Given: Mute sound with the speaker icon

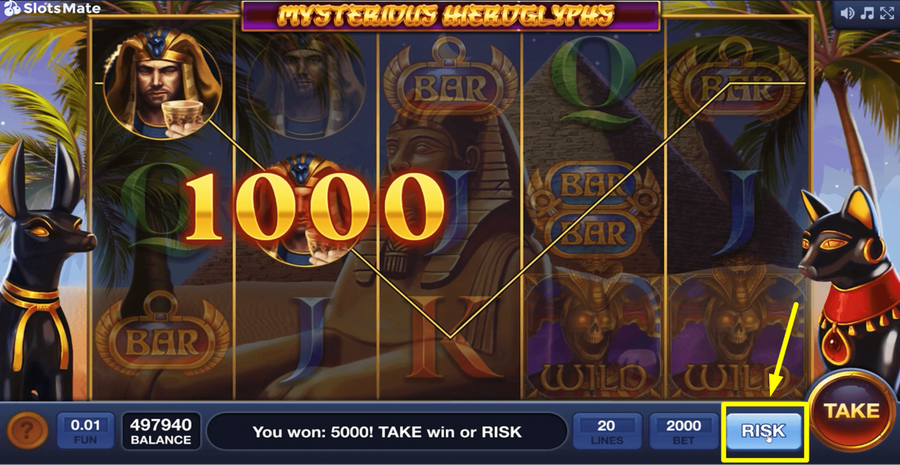Looking at the screenshot, I should click(x=847, y=13).
